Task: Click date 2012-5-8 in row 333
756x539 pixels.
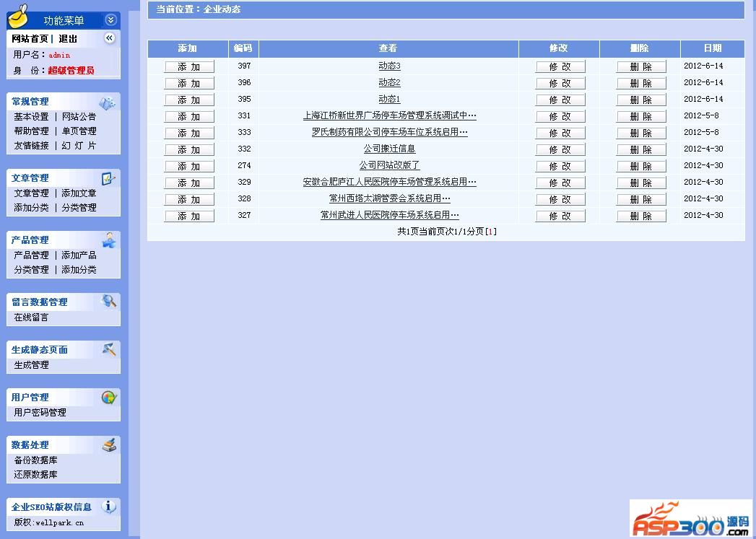Action: point(702,132)
